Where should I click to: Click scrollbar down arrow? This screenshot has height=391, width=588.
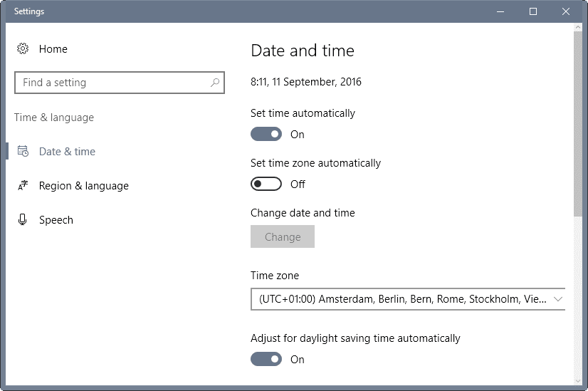pyautogui.click(x=577, y=381)
